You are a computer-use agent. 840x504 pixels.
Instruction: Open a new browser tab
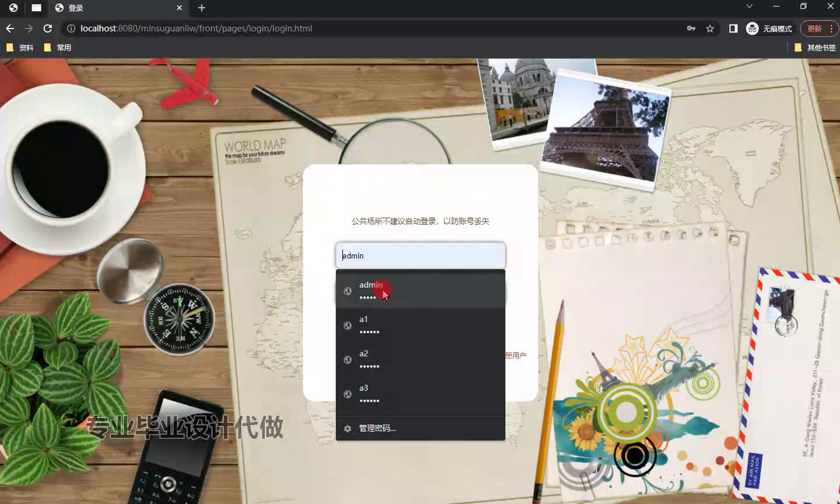[202, 8]
